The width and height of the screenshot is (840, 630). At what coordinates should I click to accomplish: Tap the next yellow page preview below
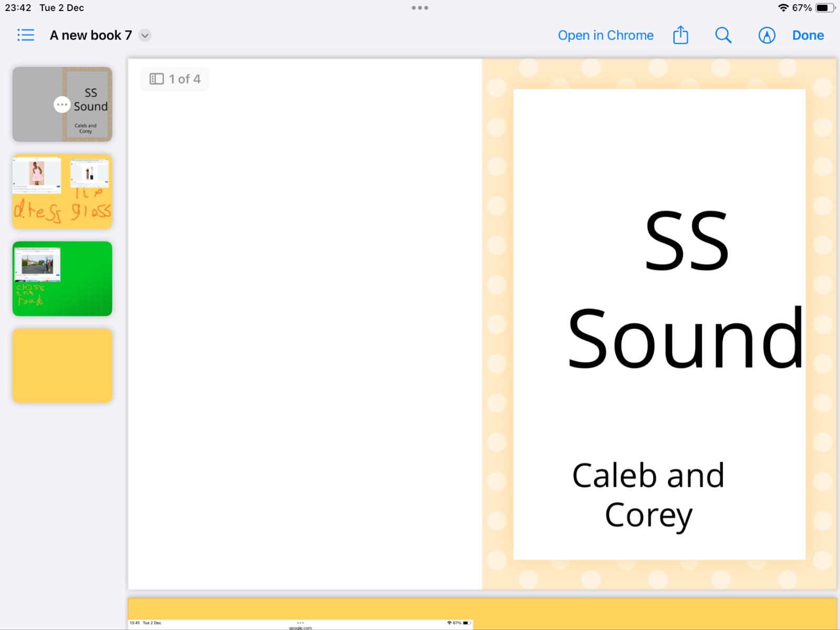pos(525,612)
